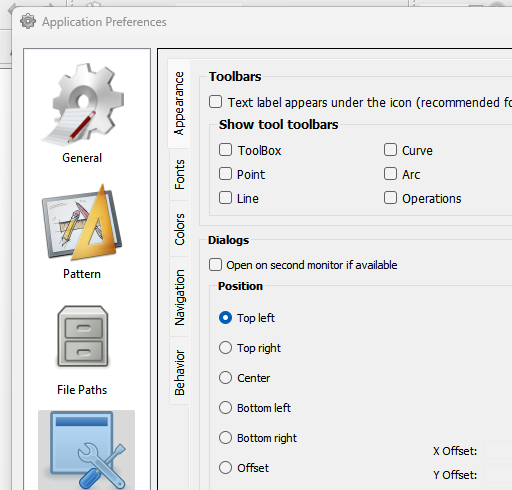512x490 pixels.
Task: Open the Colors tab
Action: point(179,229)
